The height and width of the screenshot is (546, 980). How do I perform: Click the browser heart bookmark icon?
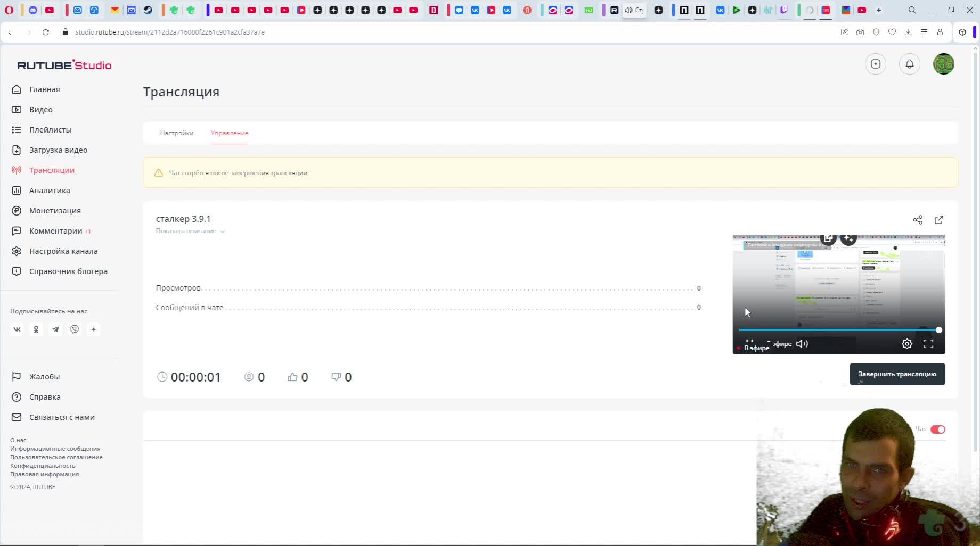[x=892, y=32]
